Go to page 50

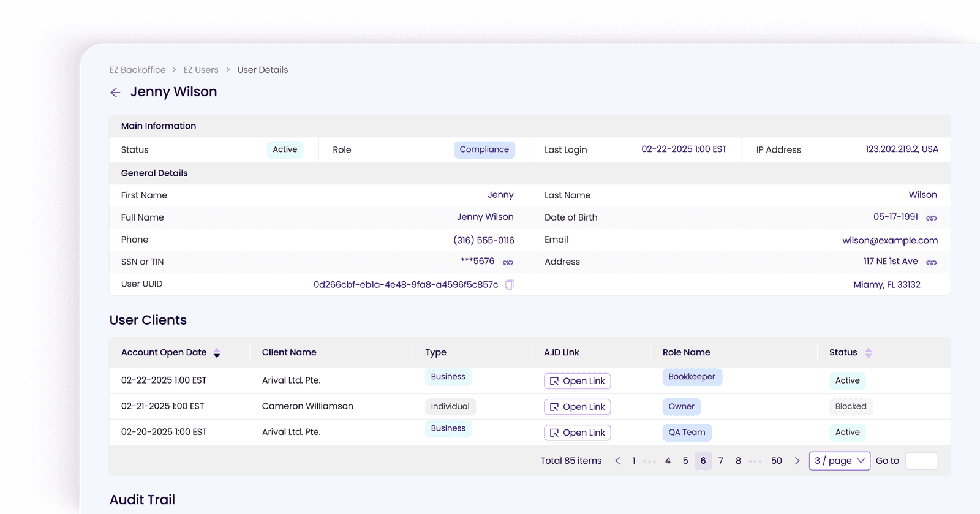(777, 461)
